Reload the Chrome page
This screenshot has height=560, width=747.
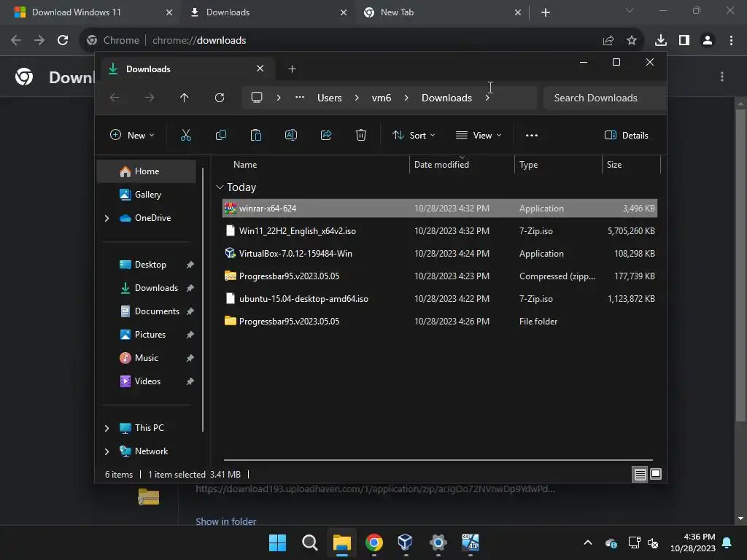(63, 40)
